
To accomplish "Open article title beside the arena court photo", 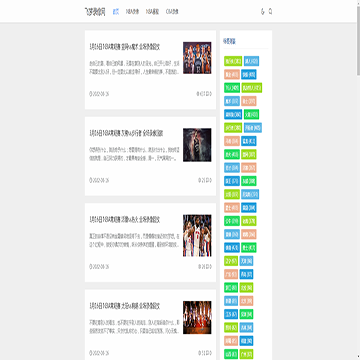I will click(125, 306).
